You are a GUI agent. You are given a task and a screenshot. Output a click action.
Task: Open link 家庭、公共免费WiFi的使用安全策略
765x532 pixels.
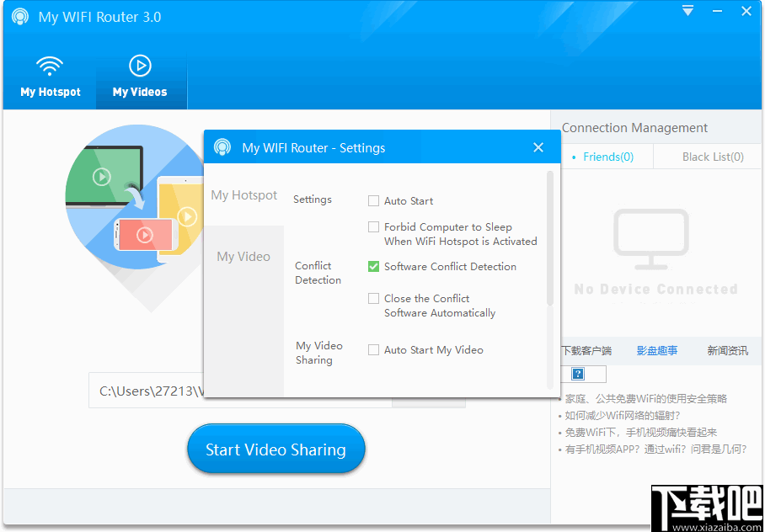646,399
